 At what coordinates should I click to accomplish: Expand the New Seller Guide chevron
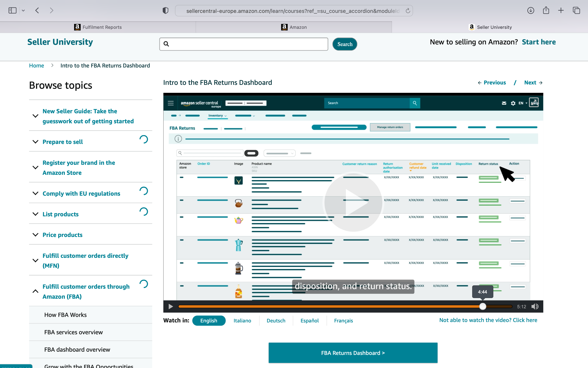36,116
